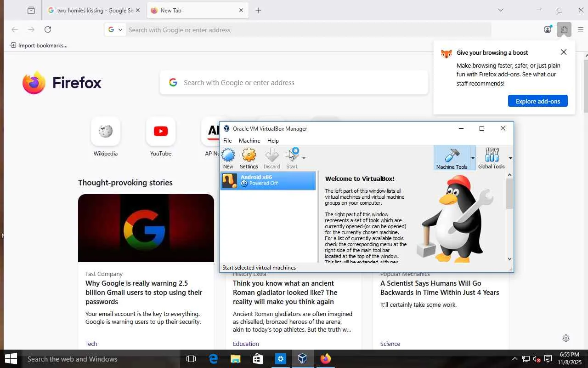Screen dimensions: 588x368
Task: Close the New Tab tab
Action: 241,10
